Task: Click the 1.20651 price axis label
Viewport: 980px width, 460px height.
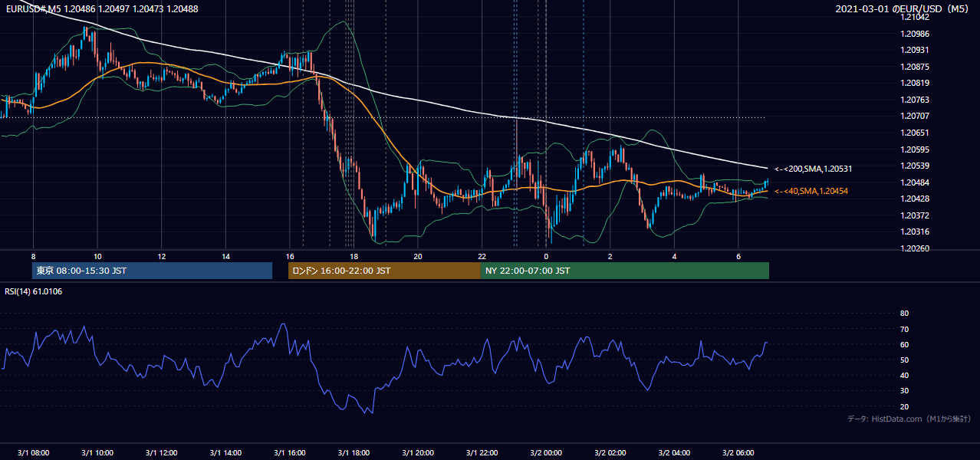Action: pos(916,133)
